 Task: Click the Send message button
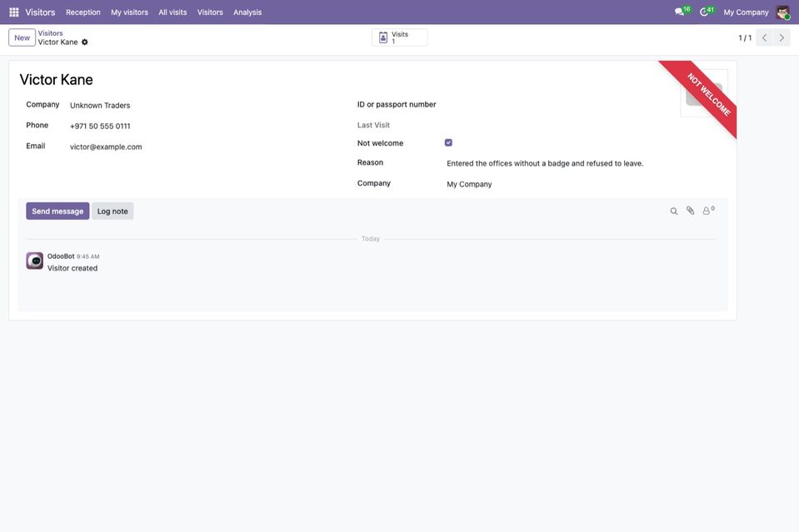point(57,211)
